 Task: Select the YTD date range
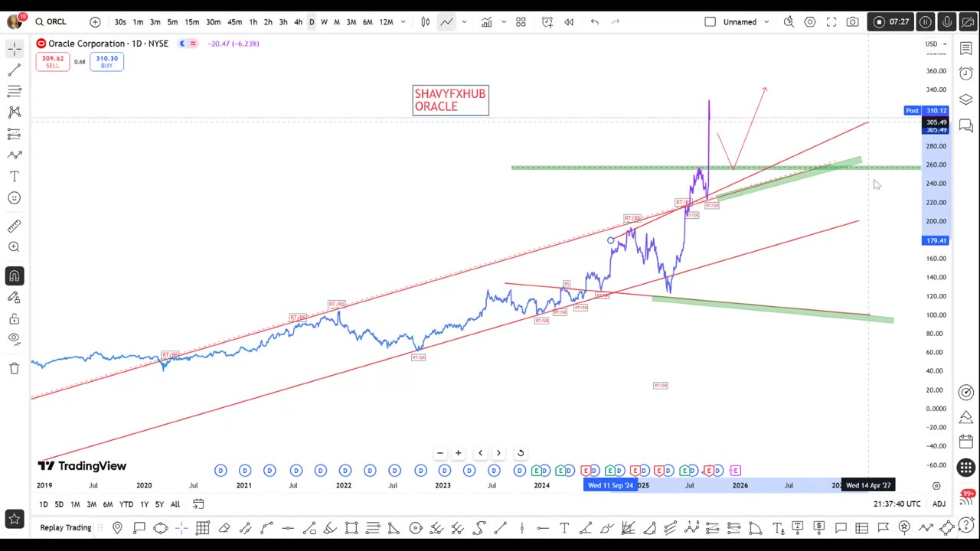[x=126, y=504]
